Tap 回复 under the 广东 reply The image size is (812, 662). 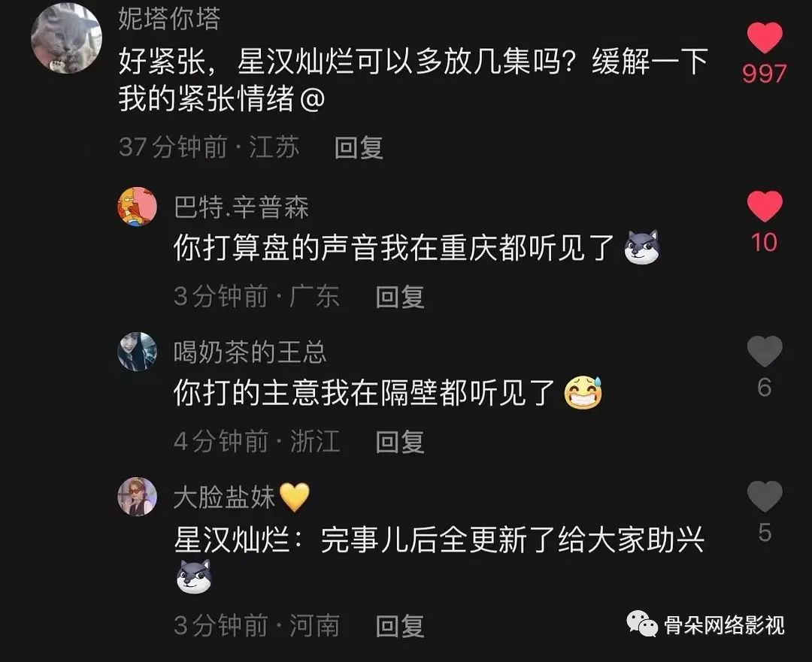point(400,297)
